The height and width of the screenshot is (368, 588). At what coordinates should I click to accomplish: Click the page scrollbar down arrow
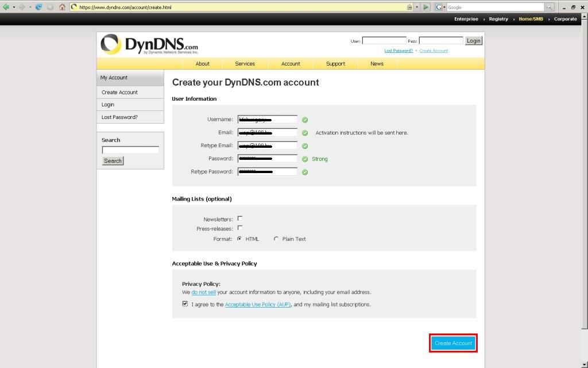click(x=584, y=364)
